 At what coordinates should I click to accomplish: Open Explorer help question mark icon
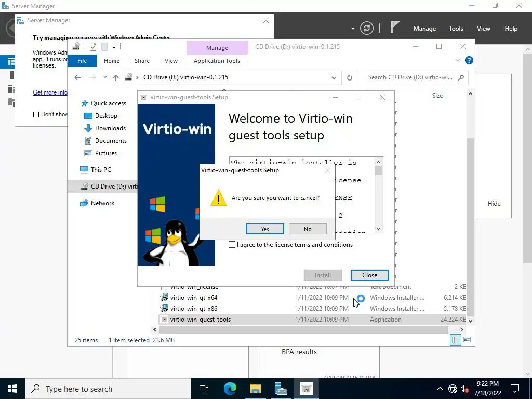click(x=469, y=60)
